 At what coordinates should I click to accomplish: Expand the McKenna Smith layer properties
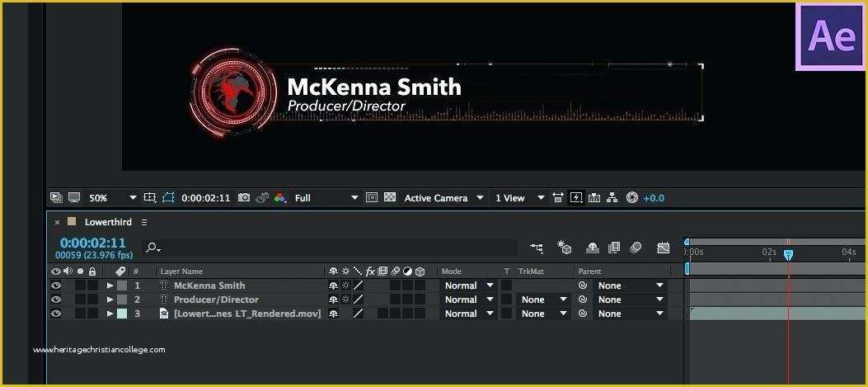click(110, 286)
